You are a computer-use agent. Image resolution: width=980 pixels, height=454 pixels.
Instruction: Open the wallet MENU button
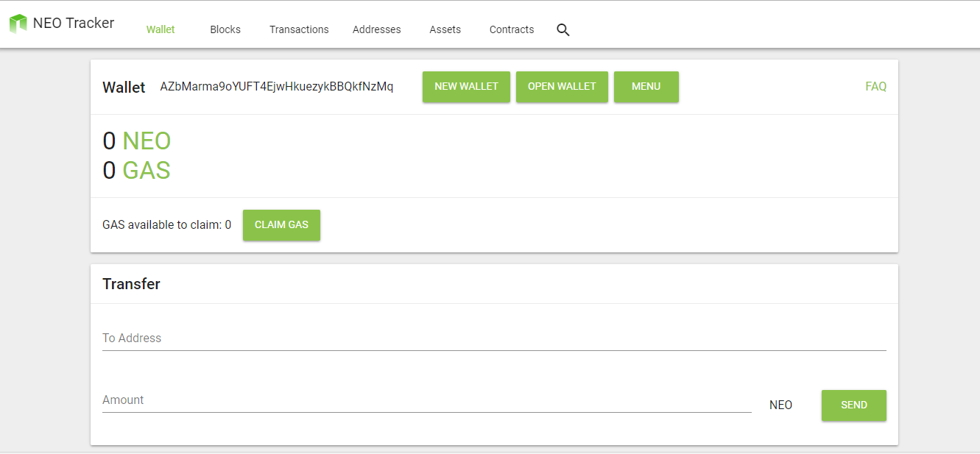pos(646,87)
